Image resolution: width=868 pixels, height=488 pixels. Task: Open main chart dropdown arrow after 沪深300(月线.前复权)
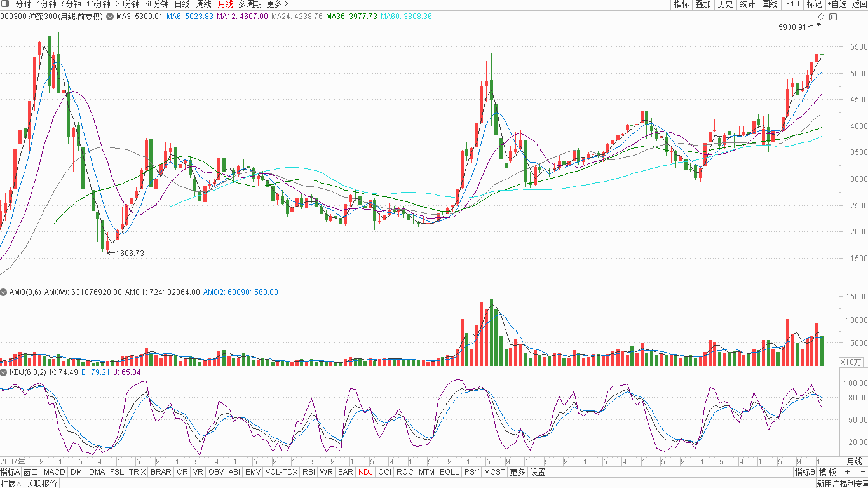point(111,17)
